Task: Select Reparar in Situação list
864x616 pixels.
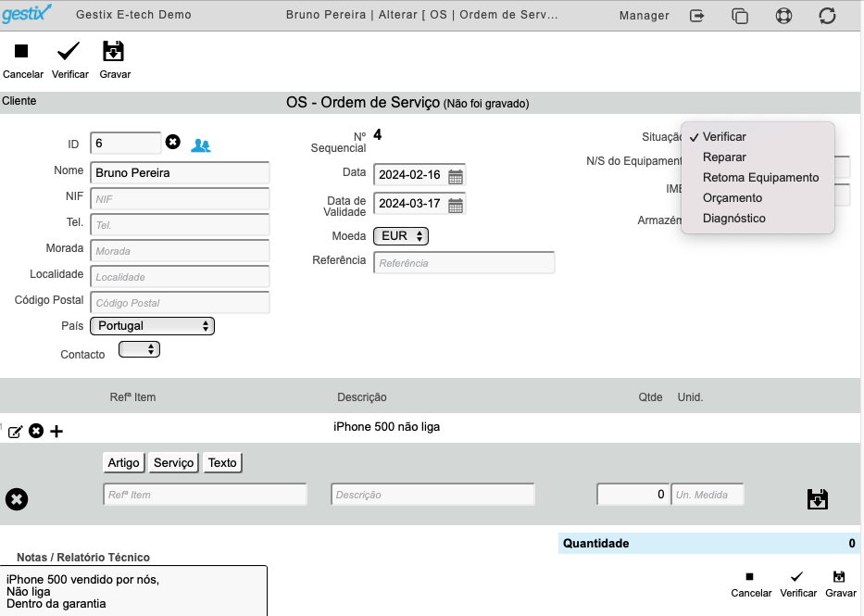Action: (x=758, y=157)
